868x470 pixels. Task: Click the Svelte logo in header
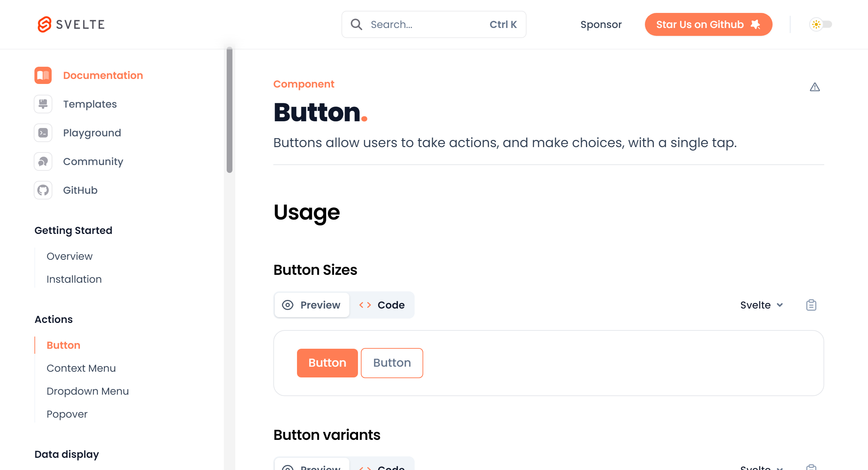tap(71, 24)
